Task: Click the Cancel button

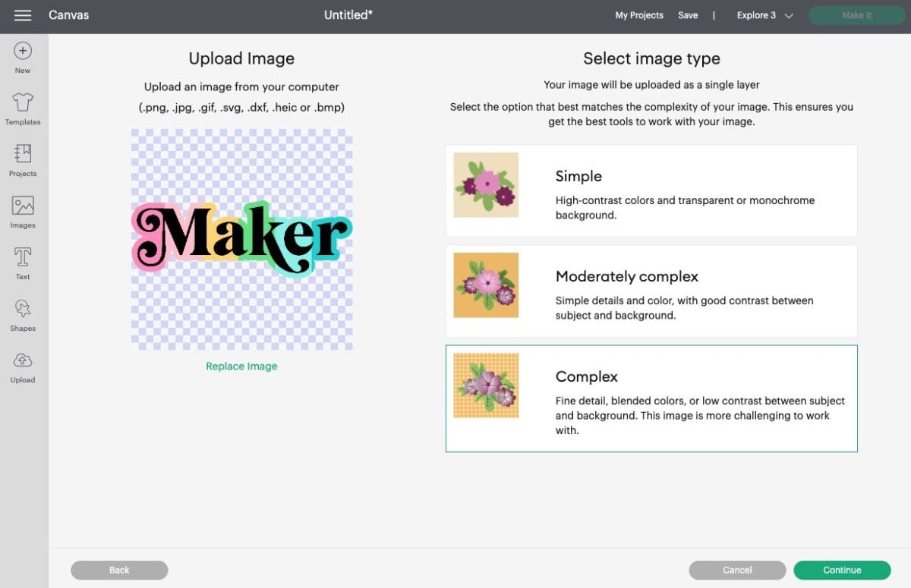Action: [x=737, y=570]
